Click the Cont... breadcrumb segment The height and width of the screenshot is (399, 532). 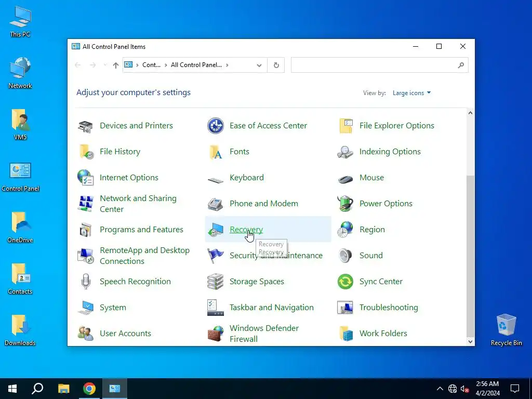[151, 65]
